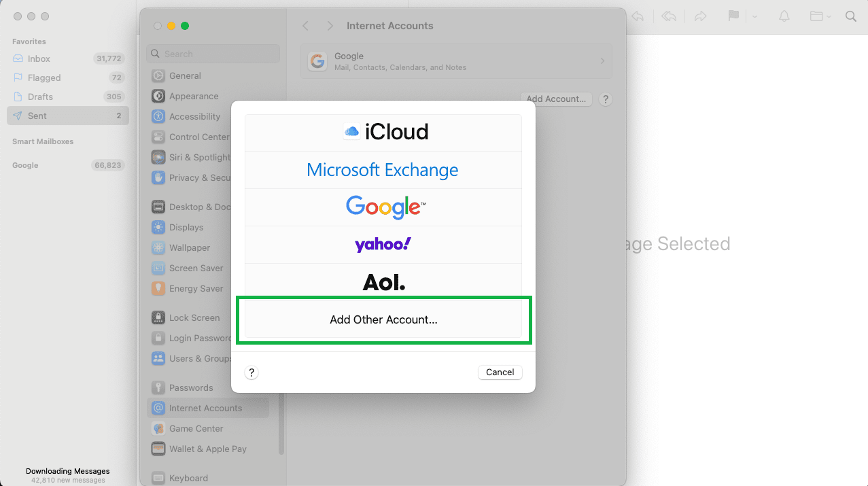This screenshot has height=486, width=868.
Task: Flag the message using Mail toolbar flag
Action: (x=733, y=16)
